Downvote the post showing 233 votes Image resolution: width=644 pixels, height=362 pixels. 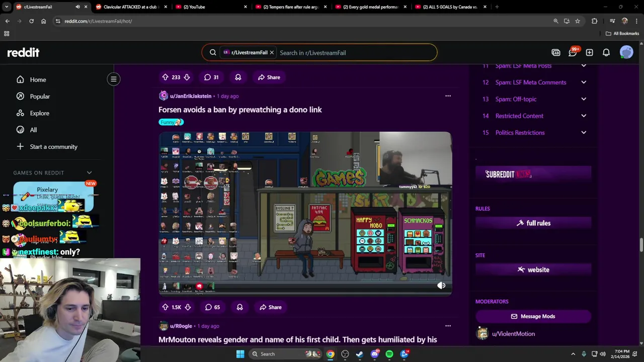187,77
